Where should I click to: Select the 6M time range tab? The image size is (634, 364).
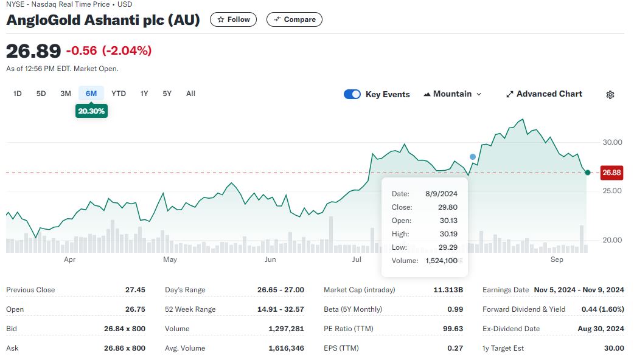pos(91,94)
